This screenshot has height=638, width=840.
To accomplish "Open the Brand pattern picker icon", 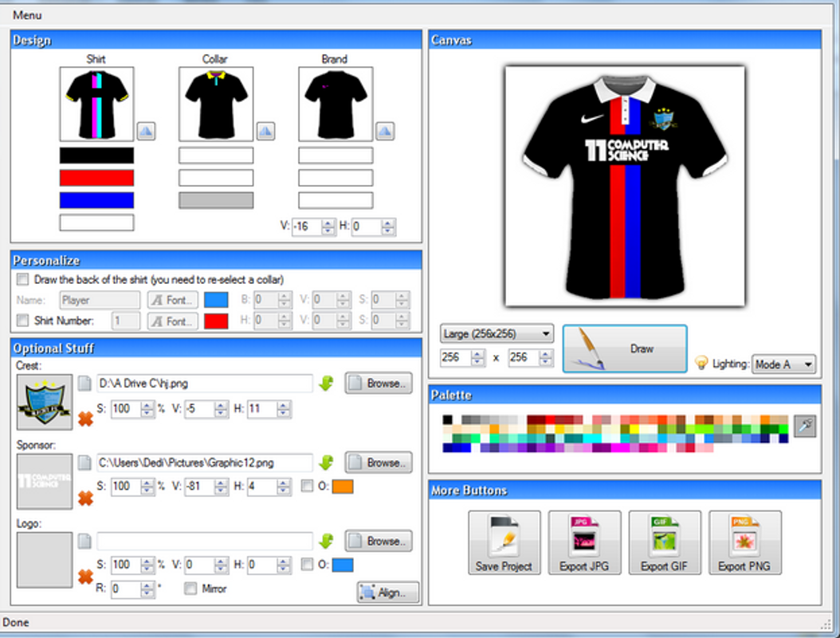I will [385, 131].
